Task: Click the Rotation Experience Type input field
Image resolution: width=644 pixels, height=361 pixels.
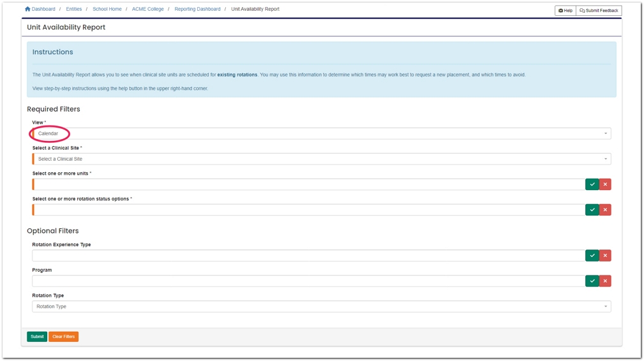Action: tap(308, 256)
